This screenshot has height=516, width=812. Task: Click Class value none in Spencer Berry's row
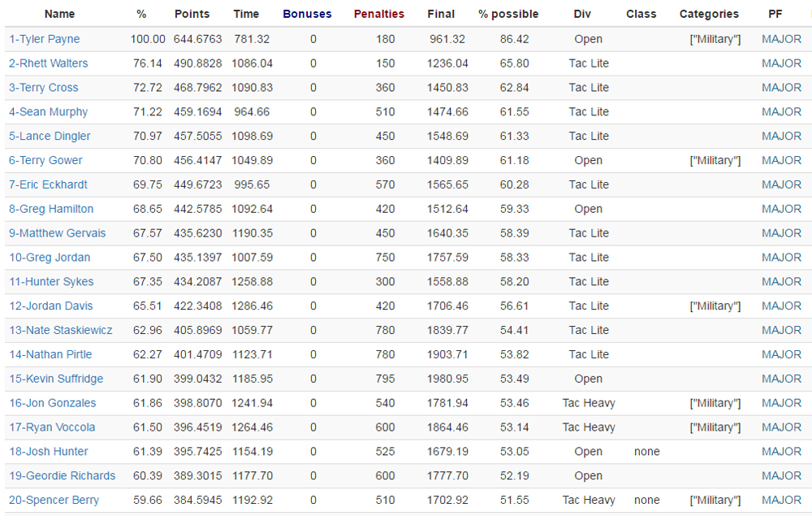click(x=647, y=501)
